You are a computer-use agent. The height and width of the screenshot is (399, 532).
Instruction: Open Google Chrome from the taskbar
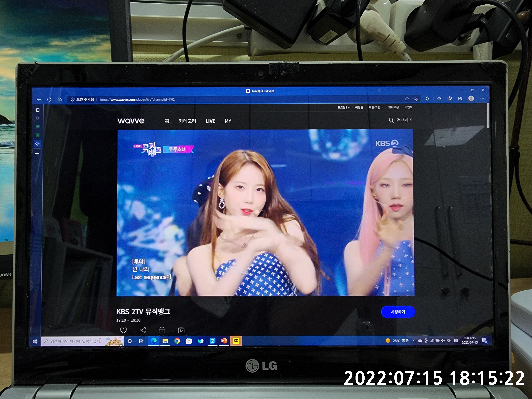coord(177,341)
